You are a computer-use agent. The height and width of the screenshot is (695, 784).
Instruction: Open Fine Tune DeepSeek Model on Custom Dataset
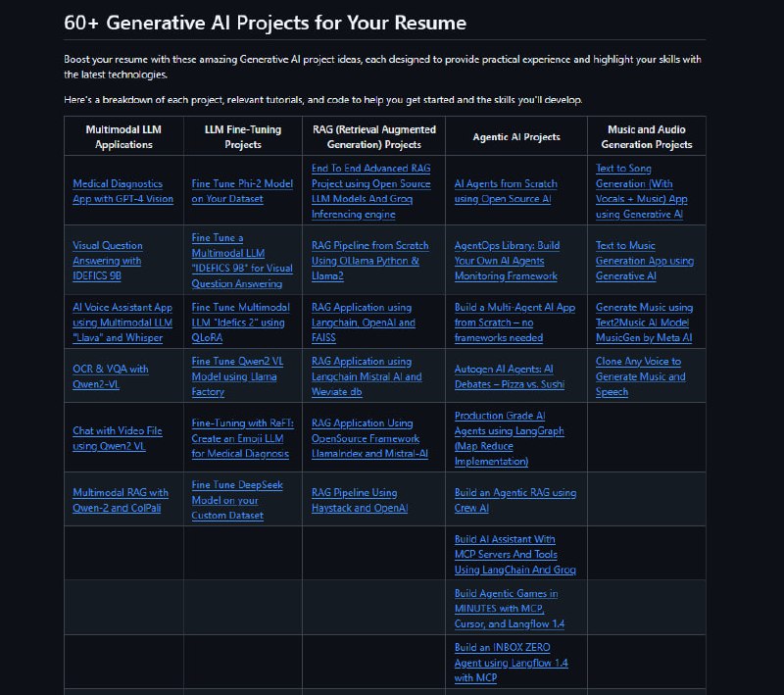coord(237,500)
